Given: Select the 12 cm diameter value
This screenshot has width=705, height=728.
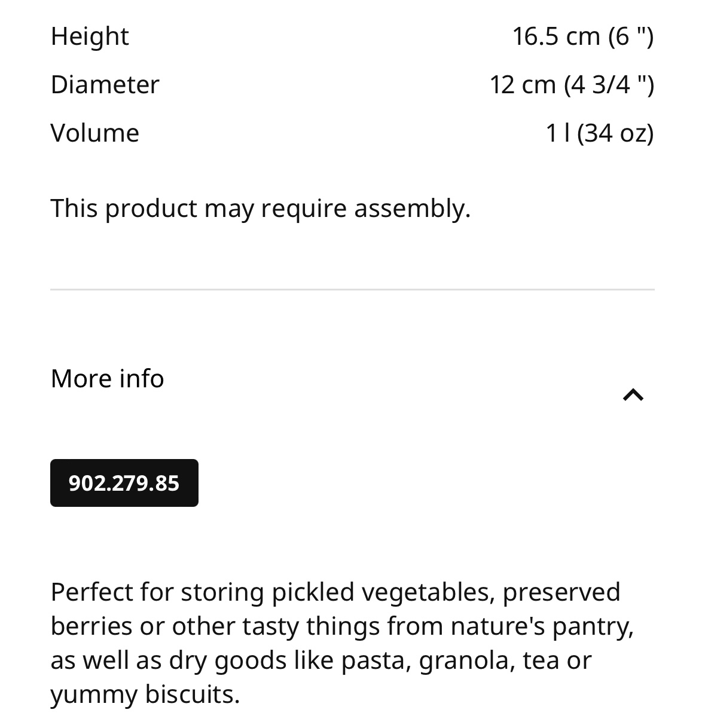Looking at the screenshot, I should (572, 84).
